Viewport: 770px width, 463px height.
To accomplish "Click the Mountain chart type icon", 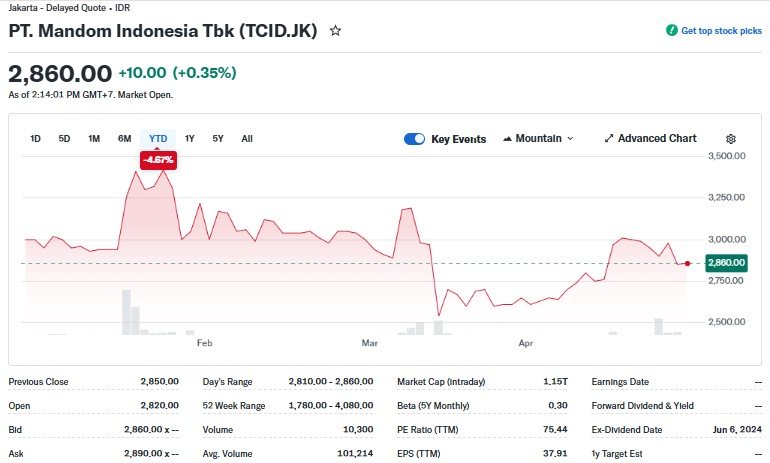I will (x=507, y=139).
